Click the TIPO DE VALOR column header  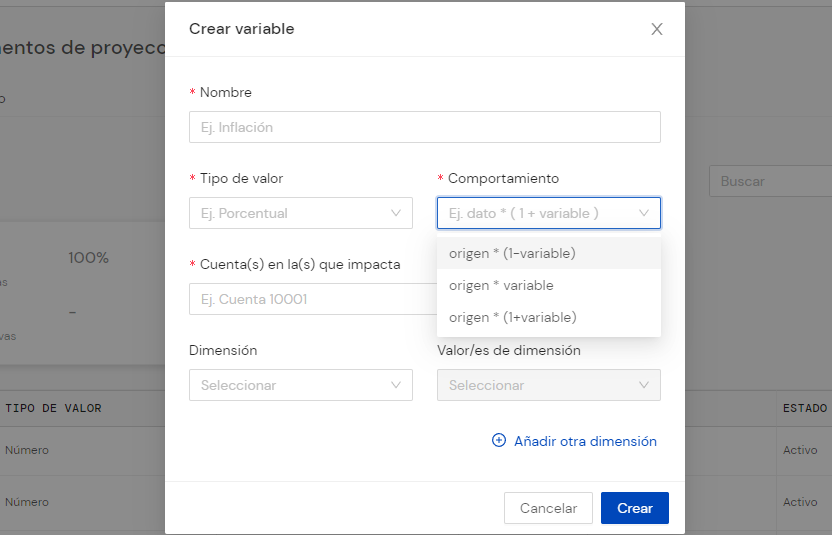tap(53, 408)
